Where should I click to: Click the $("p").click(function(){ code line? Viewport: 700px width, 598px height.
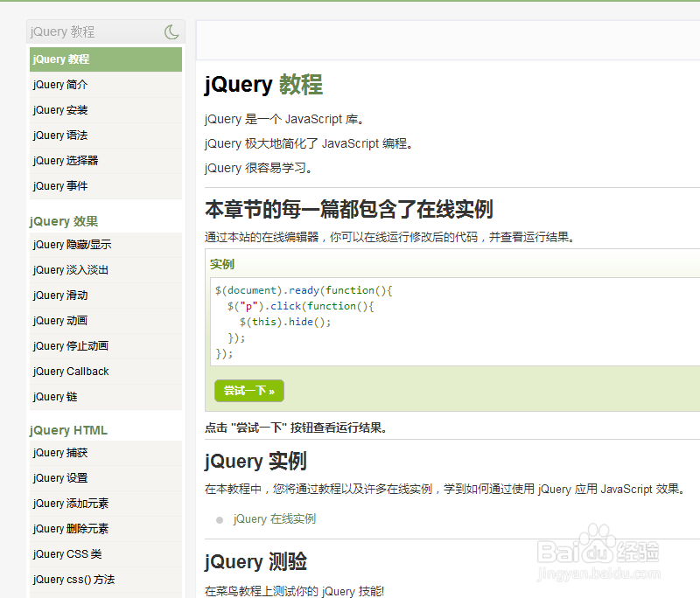tap(300, 306)
